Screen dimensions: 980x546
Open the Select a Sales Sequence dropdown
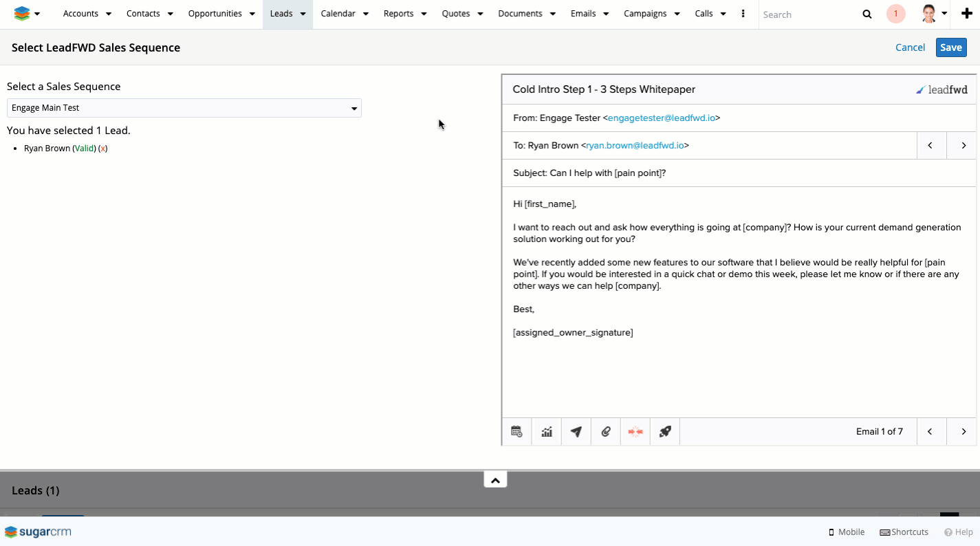[184, 108]
